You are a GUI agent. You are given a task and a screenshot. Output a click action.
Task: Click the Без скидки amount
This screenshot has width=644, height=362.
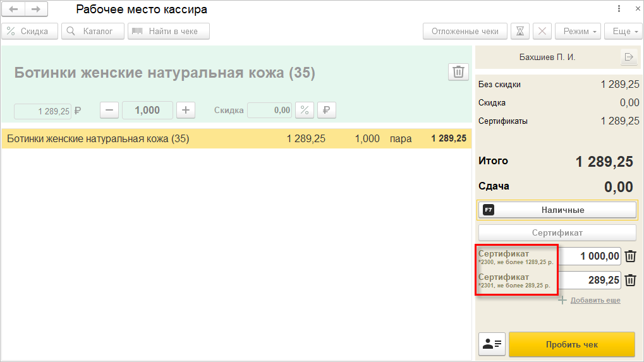point(620,85)
